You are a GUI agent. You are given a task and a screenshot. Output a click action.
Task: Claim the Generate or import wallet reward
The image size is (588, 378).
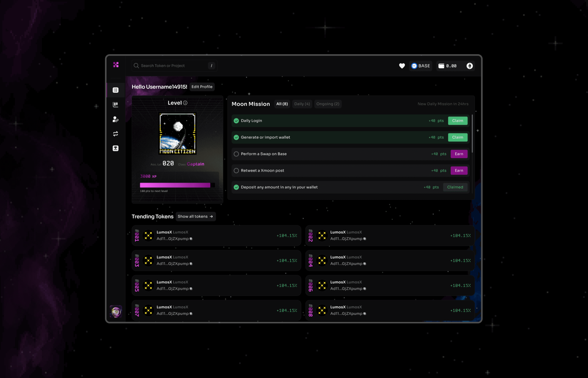[458, 137]
